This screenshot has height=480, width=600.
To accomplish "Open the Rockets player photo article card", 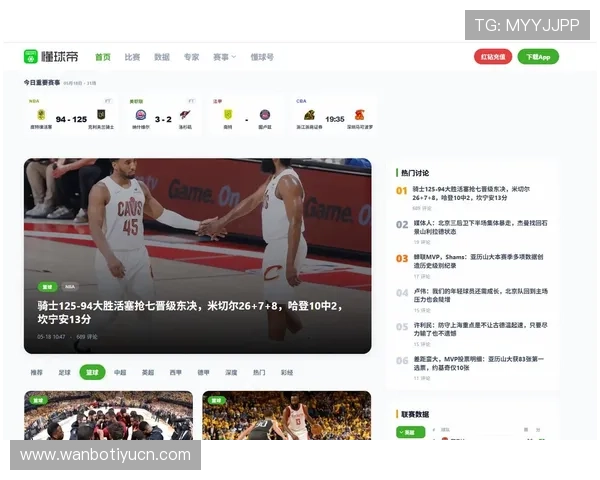I will pos(287,415).
